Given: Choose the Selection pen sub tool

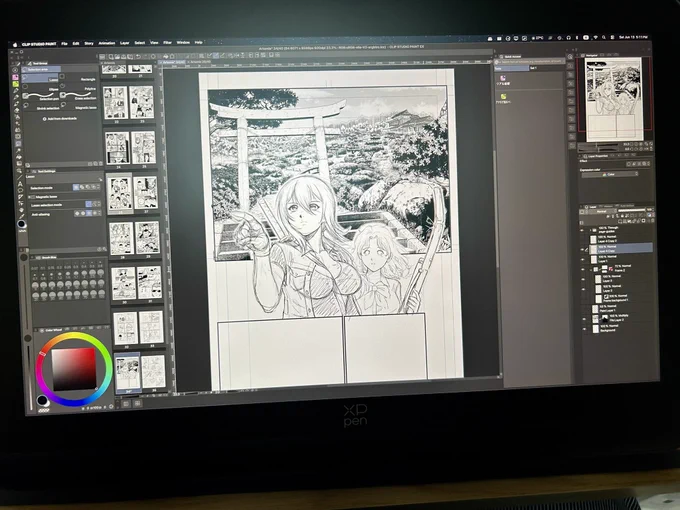Looking at the screenshot, I should pos(41,97).
